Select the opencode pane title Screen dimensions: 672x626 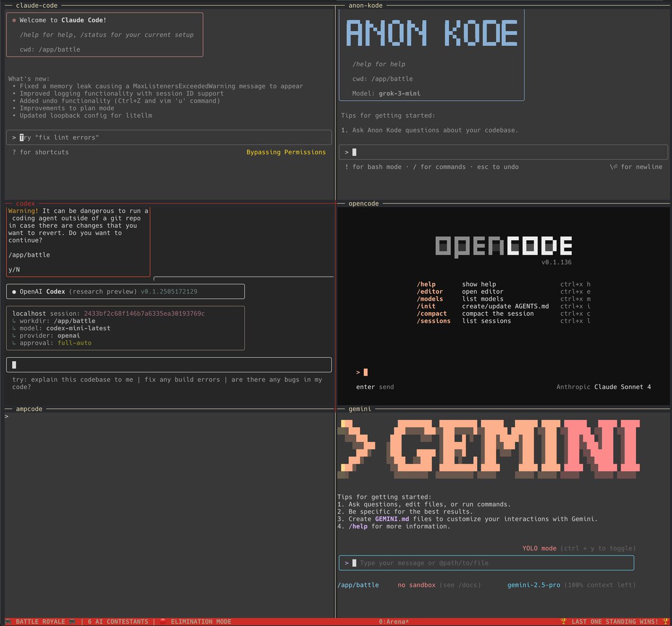click(x=364, y=203)
